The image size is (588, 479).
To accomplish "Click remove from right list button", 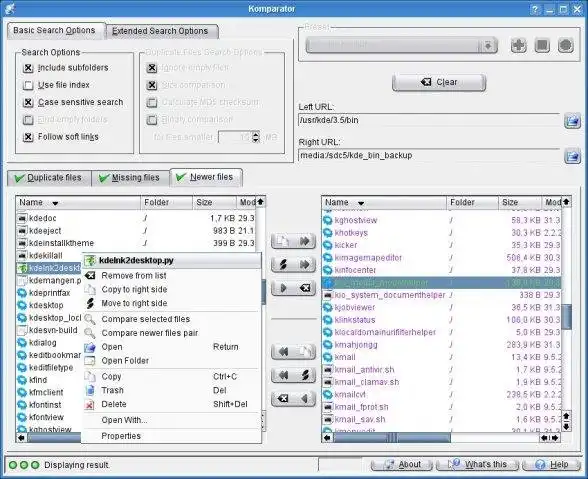I will pyautogui.click(x=293, y=398).
